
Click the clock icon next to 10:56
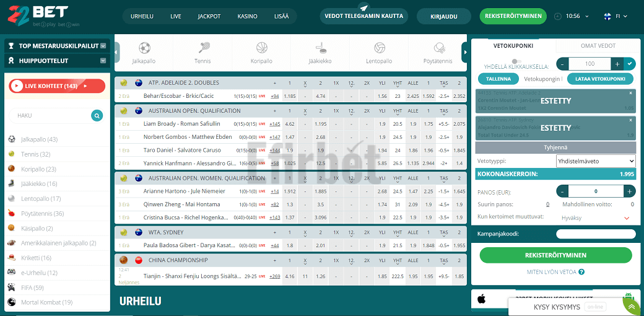tap(557, 17)
